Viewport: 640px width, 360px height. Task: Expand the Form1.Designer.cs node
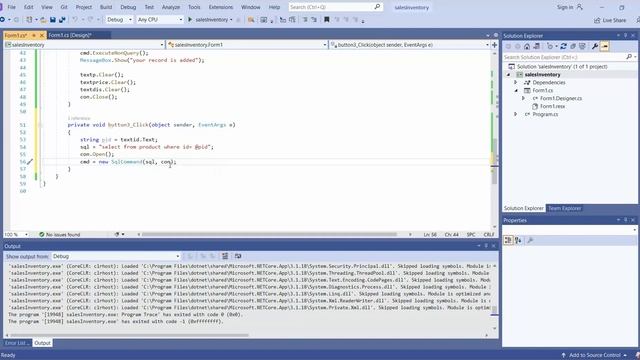pyautogui.click(x=523, y=98)
